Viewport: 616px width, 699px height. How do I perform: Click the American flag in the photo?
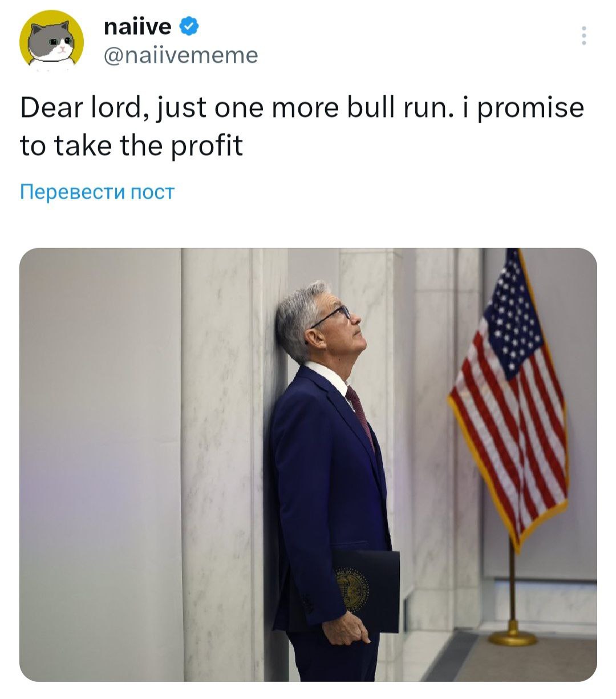click(509, 394)
